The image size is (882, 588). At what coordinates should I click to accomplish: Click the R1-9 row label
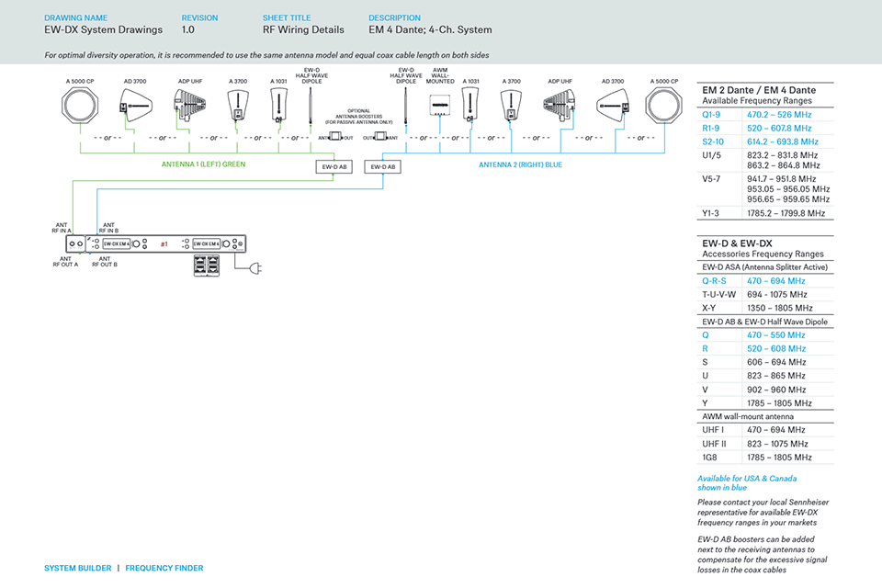point(710,129)
